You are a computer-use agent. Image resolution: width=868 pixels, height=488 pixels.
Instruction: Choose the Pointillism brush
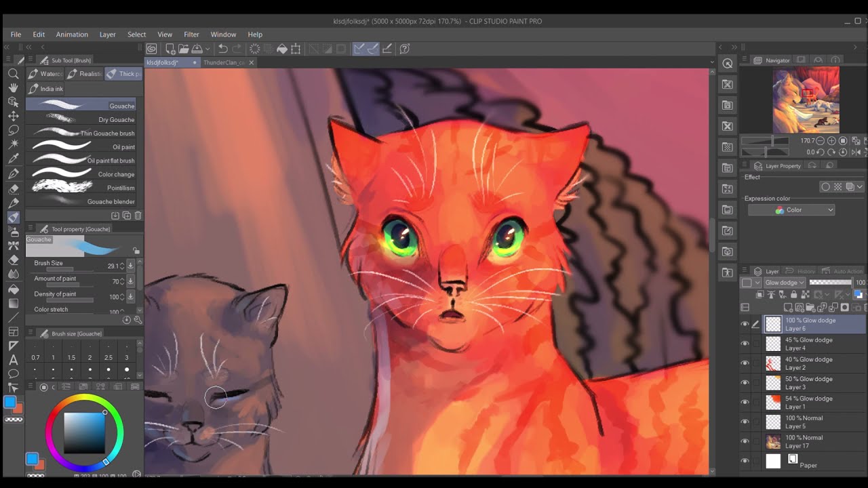(x=81, y=188)
